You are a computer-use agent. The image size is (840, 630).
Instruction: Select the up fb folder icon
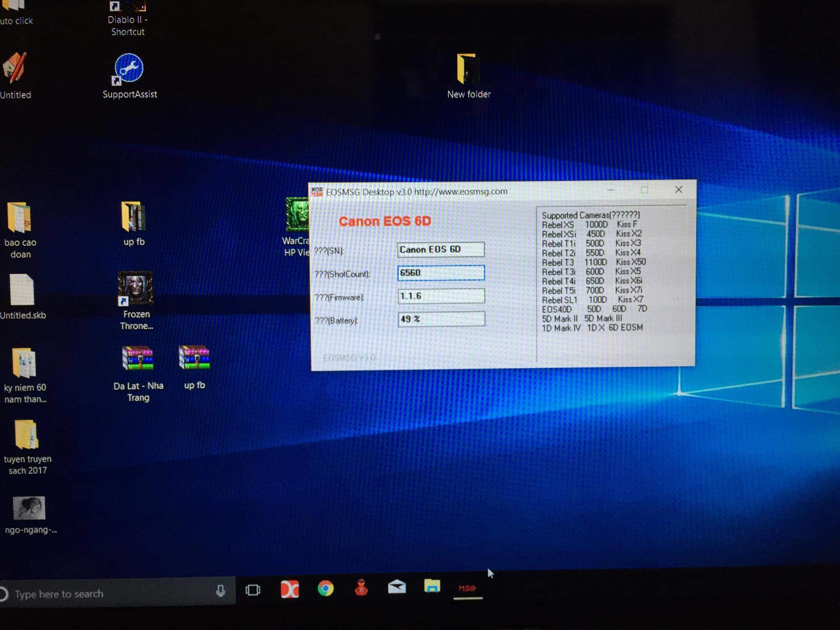(133, 217)
